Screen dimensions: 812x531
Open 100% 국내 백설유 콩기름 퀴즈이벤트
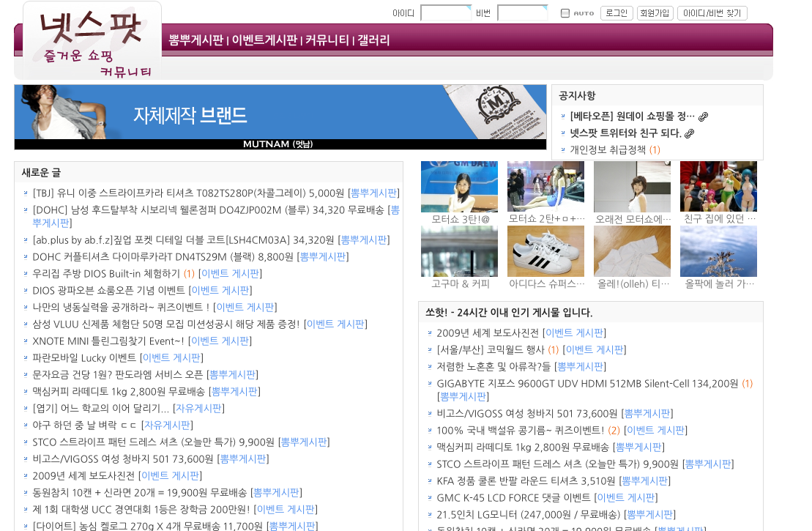tap(521, 431)
